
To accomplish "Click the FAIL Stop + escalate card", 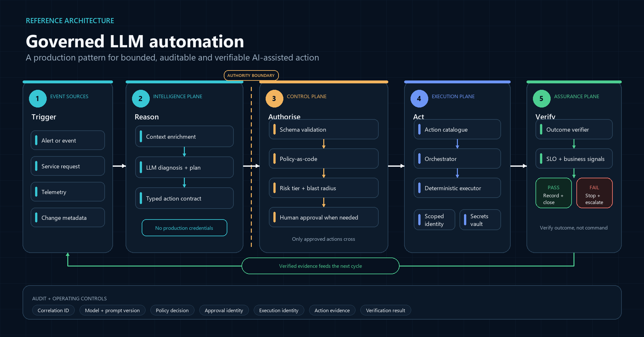I will coord(594,193).
